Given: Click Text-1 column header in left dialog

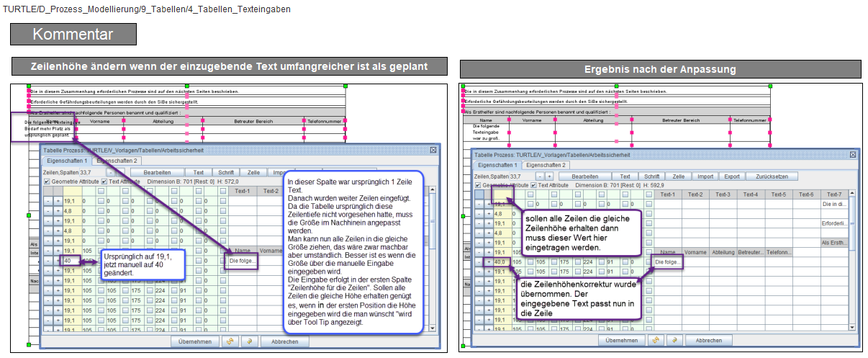Looking at the screenshot, I should 242,191.
